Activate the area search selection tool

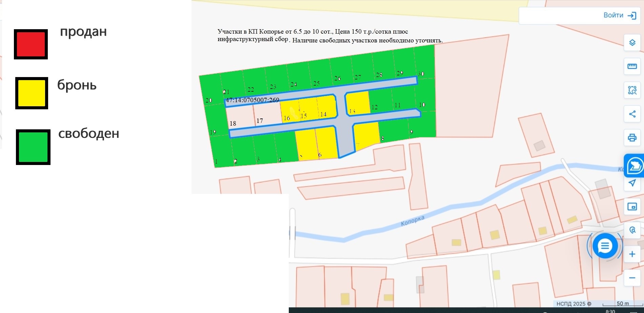(632, 90)
